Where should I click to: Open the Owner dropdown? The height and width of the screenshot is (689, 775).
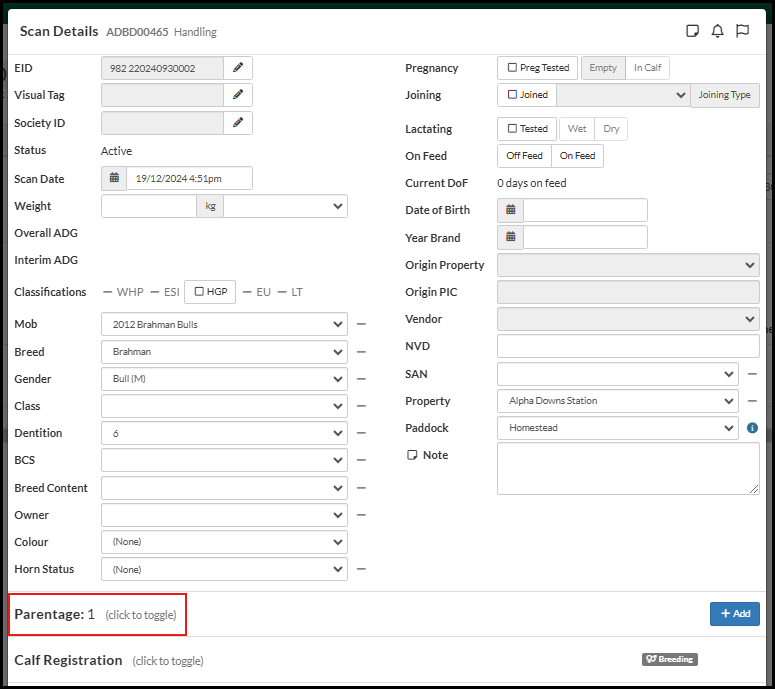click(x=224, y=515)
